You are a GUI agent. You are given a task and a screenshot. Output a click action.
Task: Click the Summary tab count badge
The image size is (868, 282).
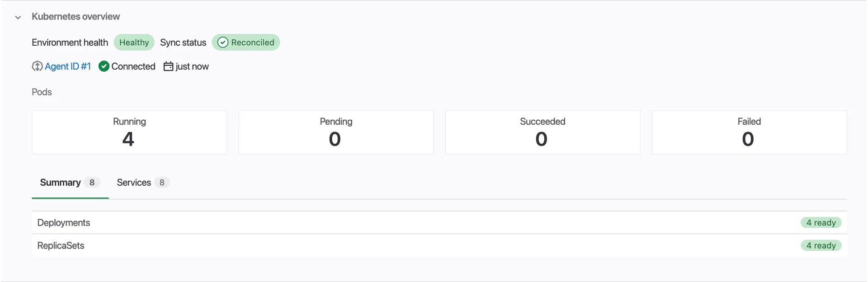point(92,183)
